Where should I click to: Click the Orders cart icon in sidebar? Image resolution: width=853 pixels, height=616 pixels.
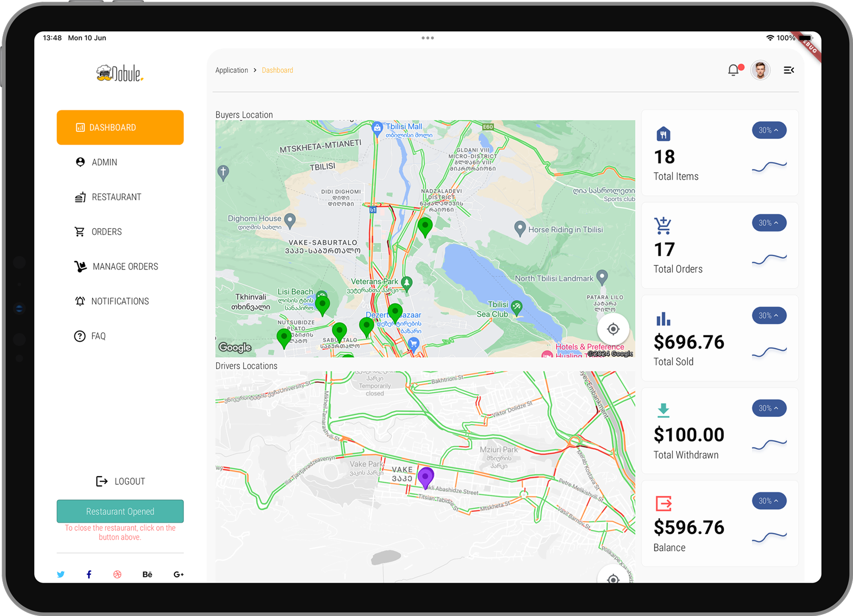80,231
